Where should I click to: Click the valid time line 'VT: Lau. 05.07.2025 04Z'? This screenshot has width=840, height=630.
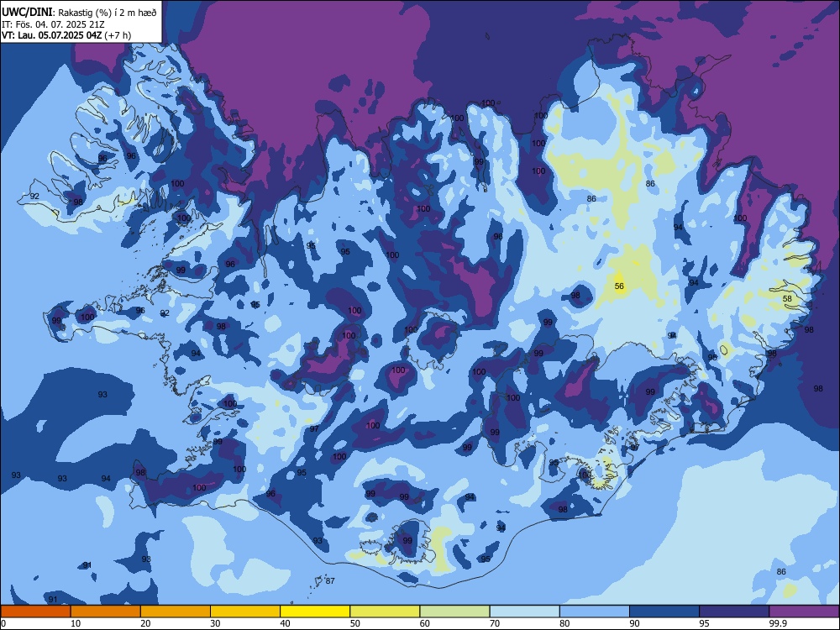(51, 35)
